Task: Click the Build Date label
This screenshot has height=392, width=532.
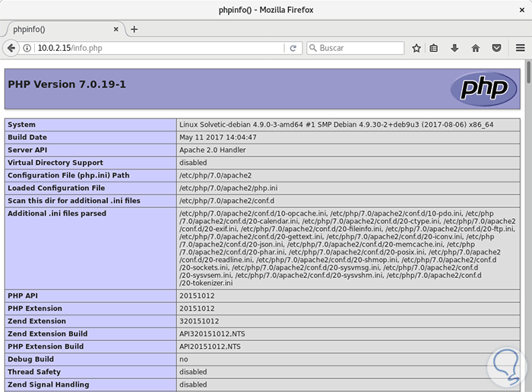Action: [x=27, y=138]
